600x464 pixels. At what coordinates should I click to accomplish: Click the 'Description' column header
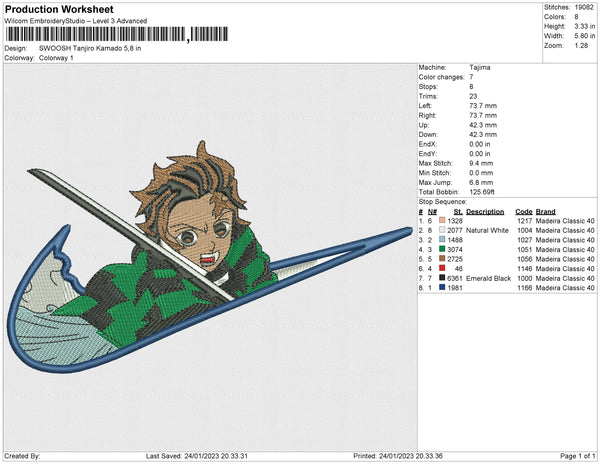(x=485, y=212)
